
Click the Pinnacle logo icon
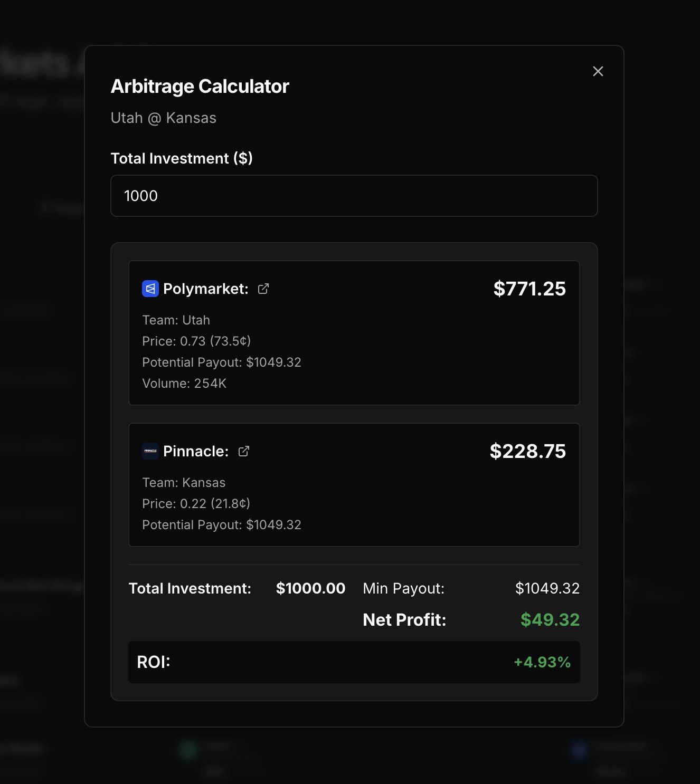pyautogui.click(x=150, y=451)
